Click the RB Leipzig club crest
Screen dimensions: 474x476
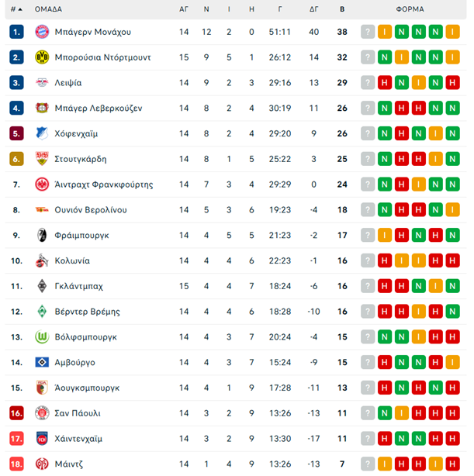tap(42, 83)
